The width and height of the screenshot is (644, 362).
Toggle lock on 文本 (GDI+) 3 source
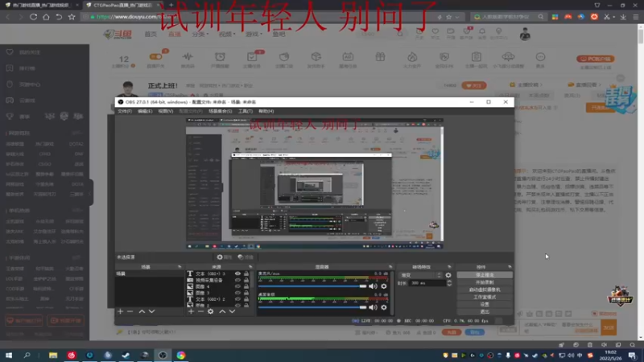coord(246,274)
